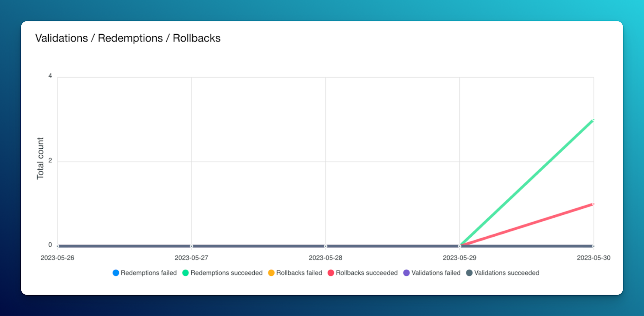Viewport: 644px width, 316px height.
Task: Select the data point at 2023-05-29
Action: [460, 246]
